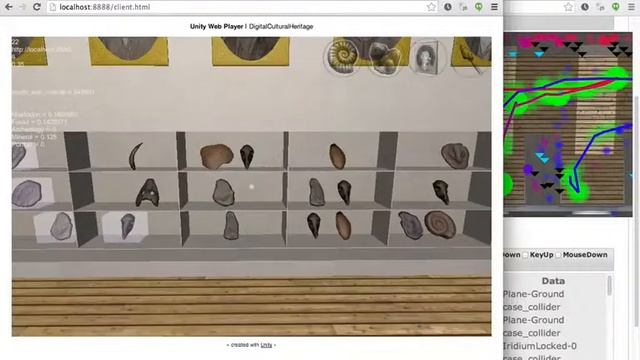This screenshot has height=360, width=640.
Task: Open the clock extension in front window
Action: click(448, 7)
